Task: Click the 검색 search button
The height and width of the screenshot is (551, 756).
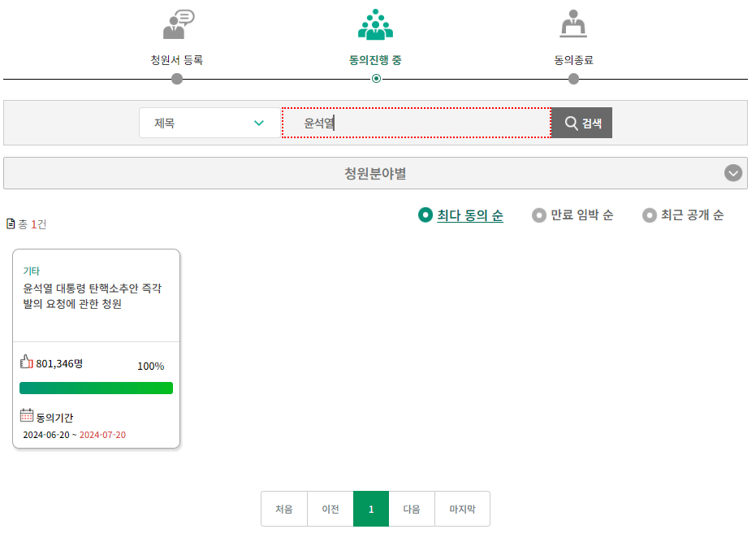Action: pyautogui.click(x=581, y=122)
